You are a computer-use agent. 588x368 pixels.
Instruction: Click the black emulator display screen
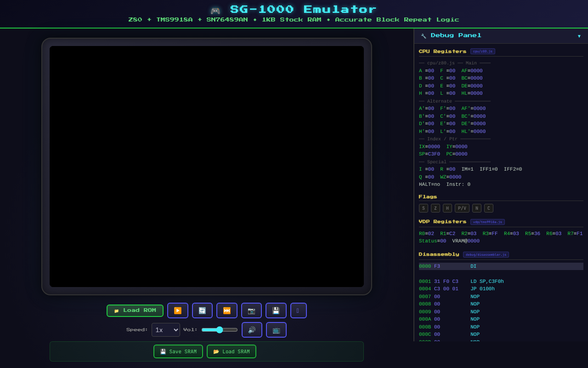coord(207,167)
